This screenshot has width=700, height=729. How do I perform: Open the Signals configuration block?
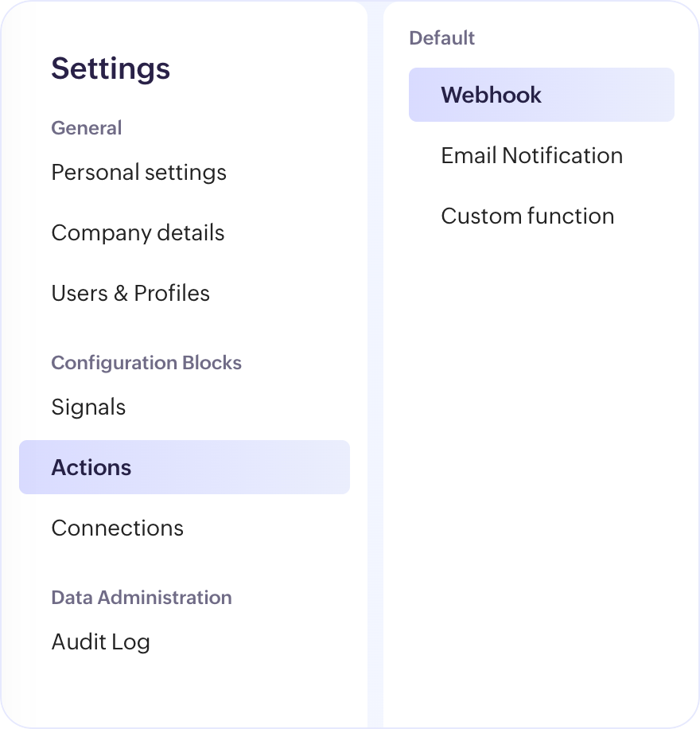point(88,407)
